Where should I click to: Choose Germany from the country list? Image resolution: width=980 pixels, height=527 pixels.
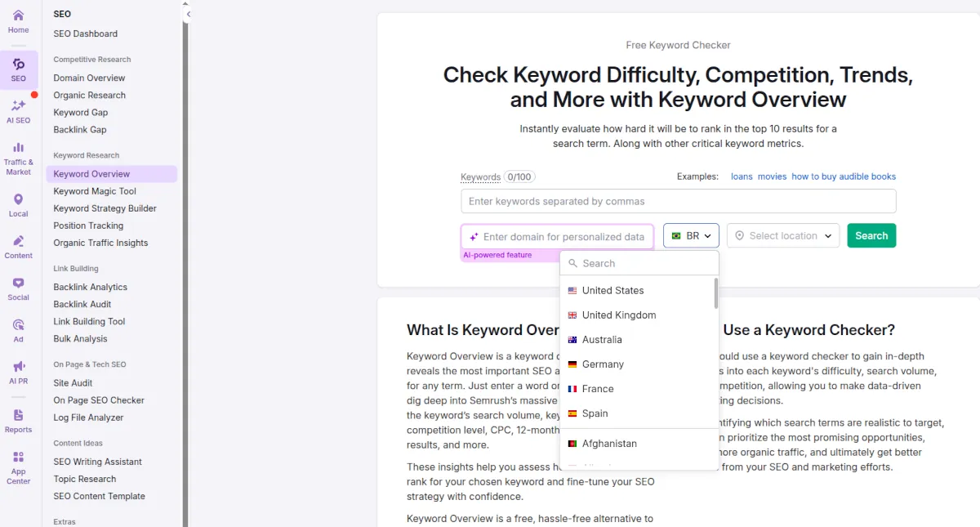pyautogui.click(x=603, y=364)
